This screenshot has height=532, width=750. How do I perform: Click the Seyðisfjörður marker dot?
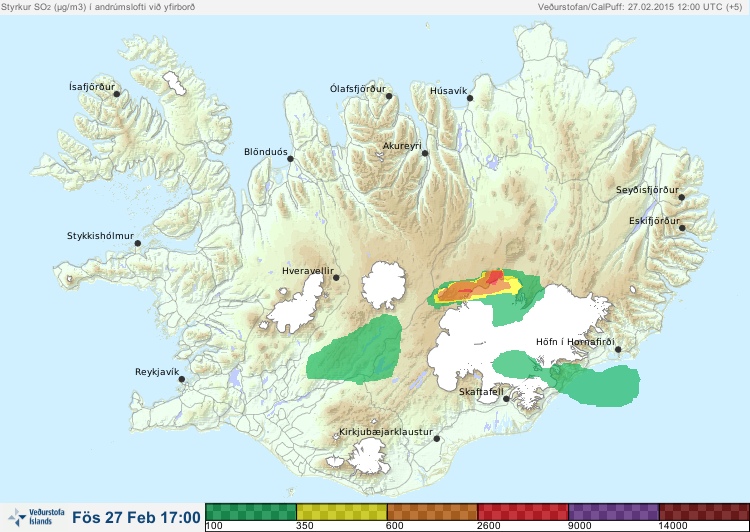pos(682,197)
